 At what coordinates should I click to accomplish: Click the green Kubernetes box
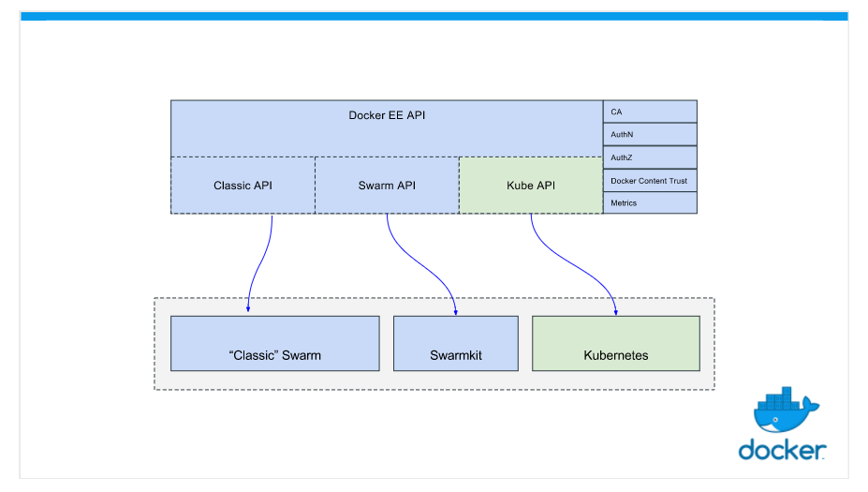(x=615, y=344)
